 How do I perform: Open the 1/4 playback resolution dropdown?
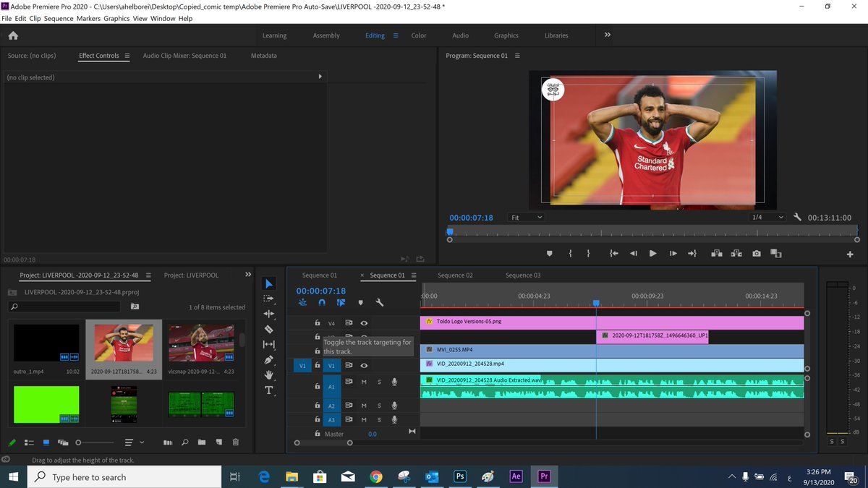767,218
